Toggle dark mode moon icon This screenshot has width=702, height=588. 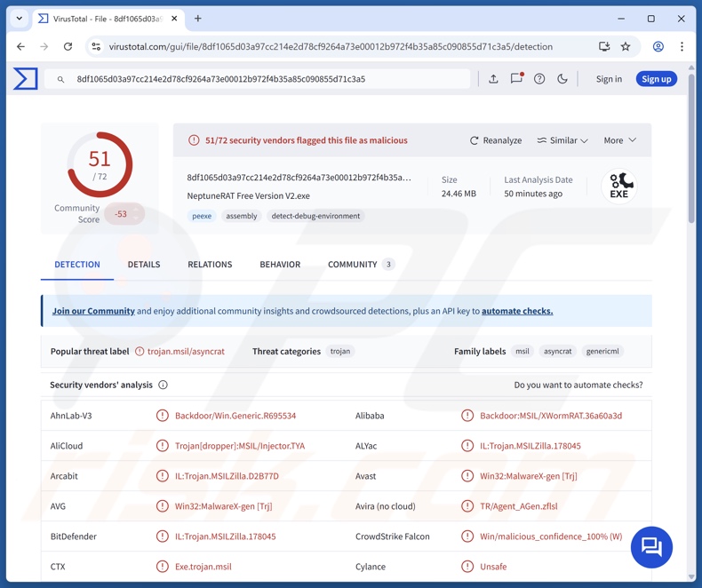562,79
